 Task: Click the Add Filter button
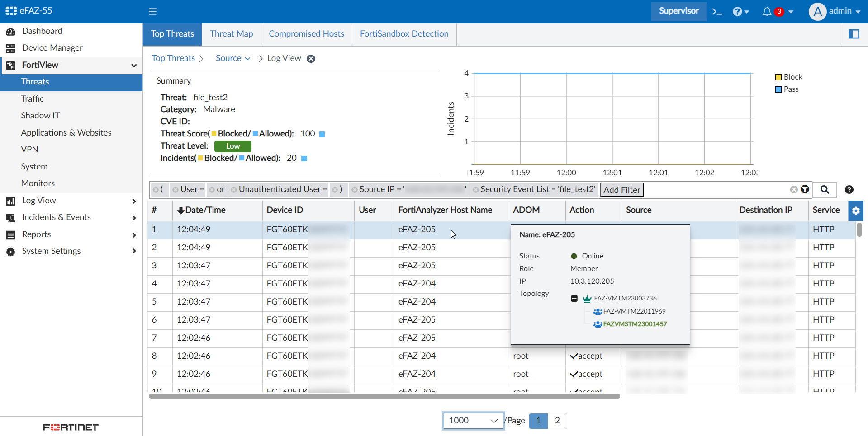pyautogui.click(x=621, y=190)
